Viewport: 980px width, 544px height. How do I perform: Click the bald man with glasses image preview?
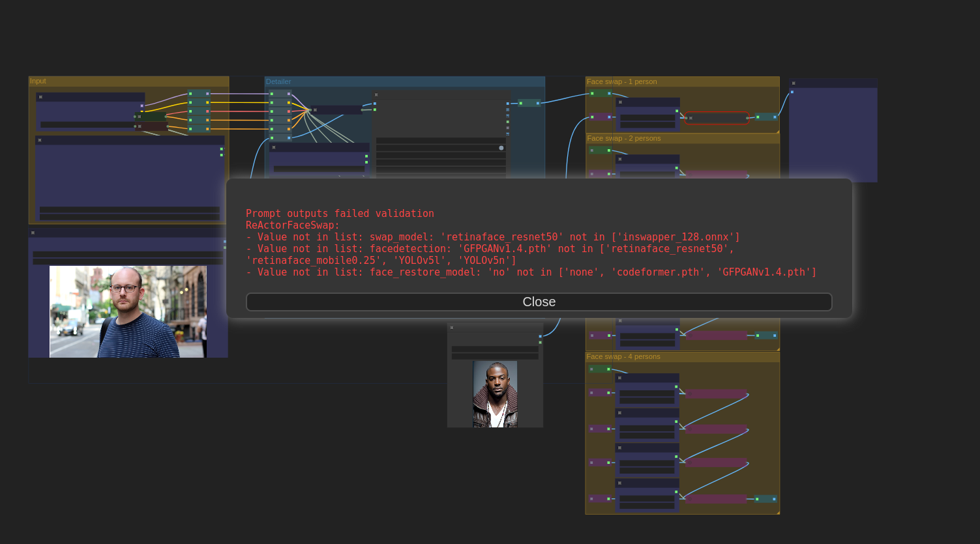[128, 311]
